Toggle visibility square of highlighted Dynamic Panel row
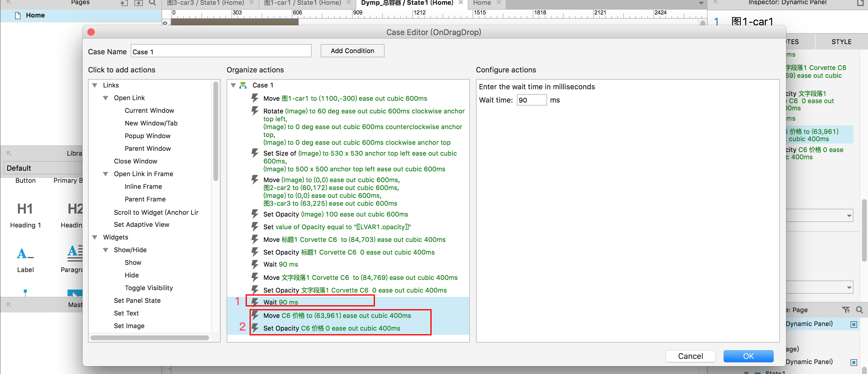The image size is (868, 374). click(x=854, y=324)
